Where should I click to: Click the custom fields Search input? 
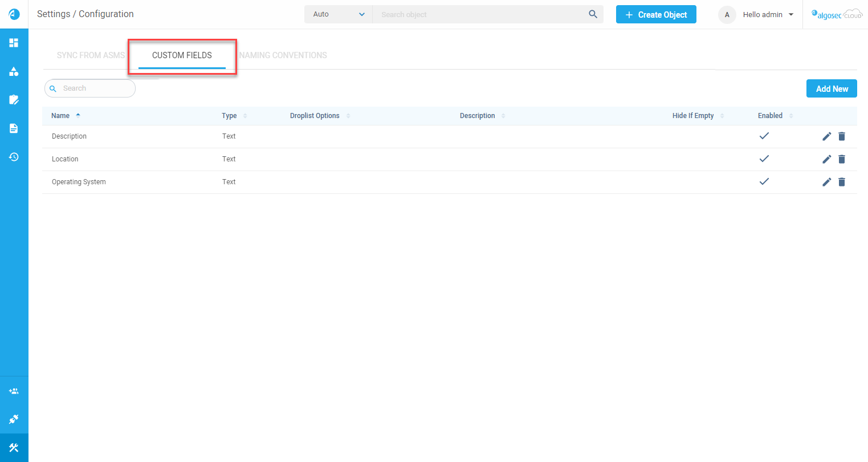point(94,88)
